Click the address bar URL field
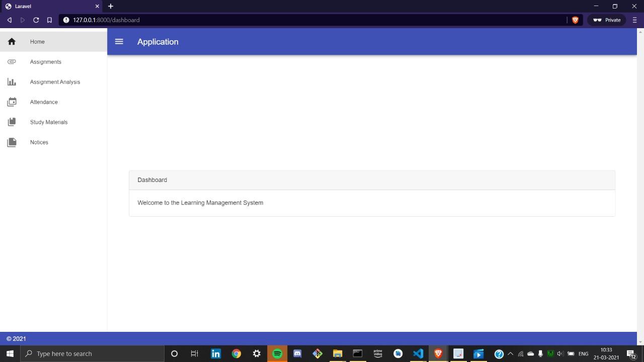644x362 pixels. pos(312,20)
